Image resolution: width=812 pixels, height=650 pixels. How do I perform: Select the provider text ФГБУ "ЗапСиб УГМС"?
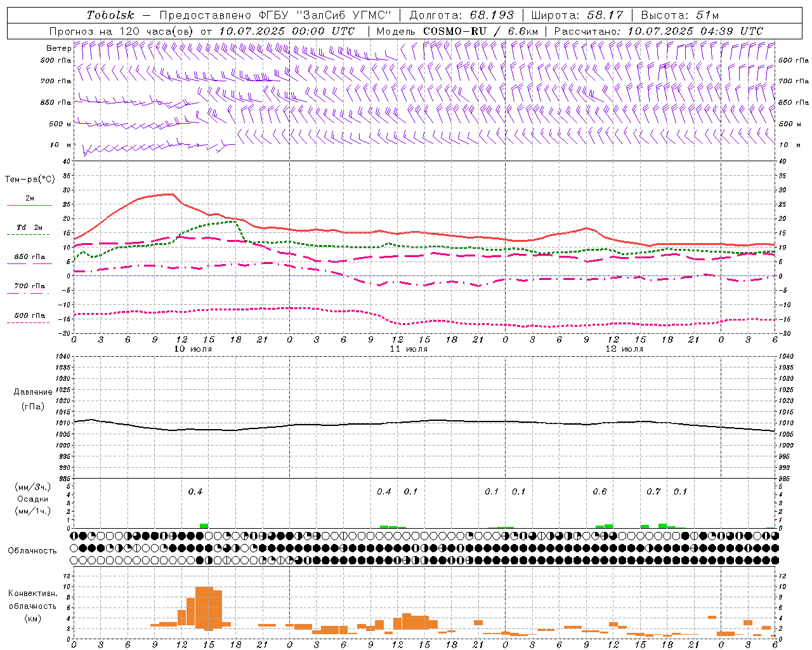tap(325, 15)
